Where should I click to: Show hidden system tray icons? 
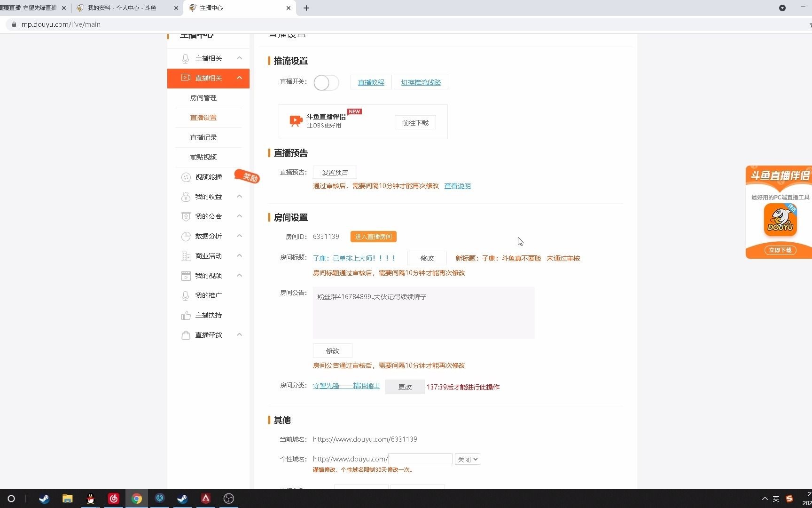[x=765, y=499]
